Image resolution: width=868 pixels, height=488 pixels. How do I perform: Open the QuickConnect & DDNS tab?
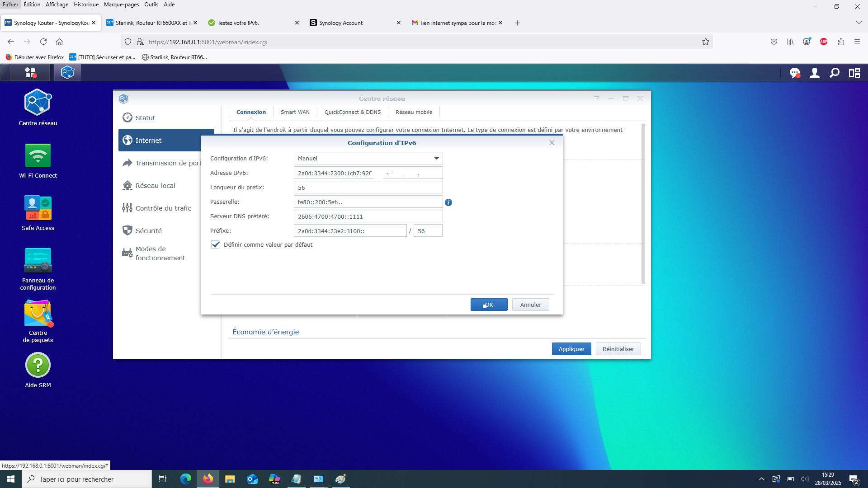[x=353, y=112]
